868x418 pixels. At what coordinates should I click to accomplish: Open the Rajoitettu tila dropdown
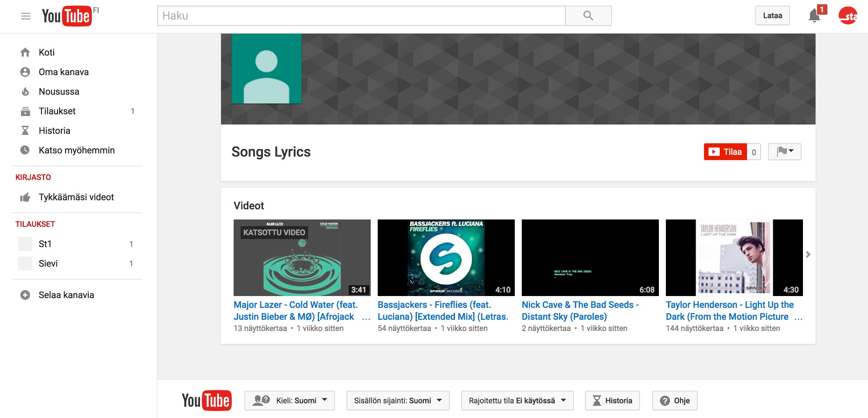tap(518, 401)
